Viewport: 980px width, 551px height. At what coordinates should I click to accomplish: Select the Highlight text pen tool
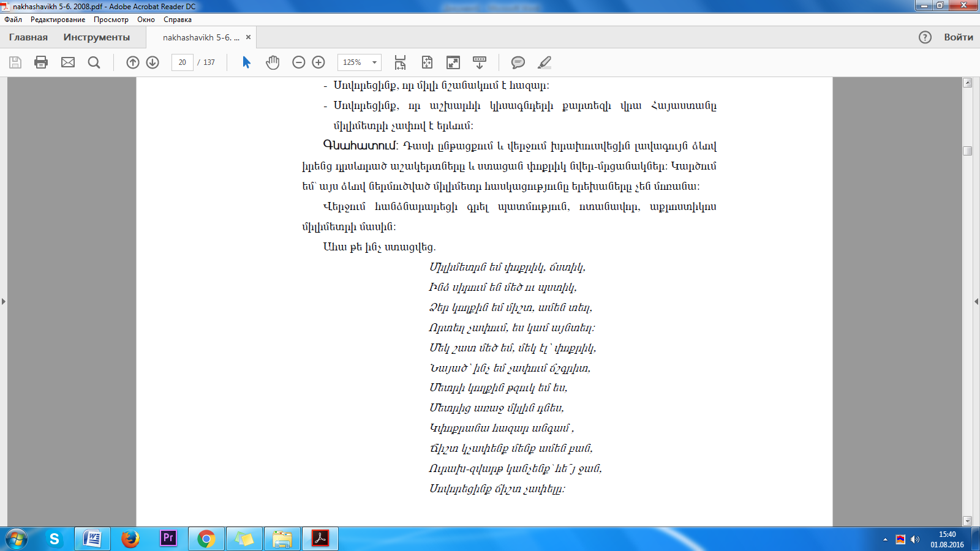tap(545, 62)
